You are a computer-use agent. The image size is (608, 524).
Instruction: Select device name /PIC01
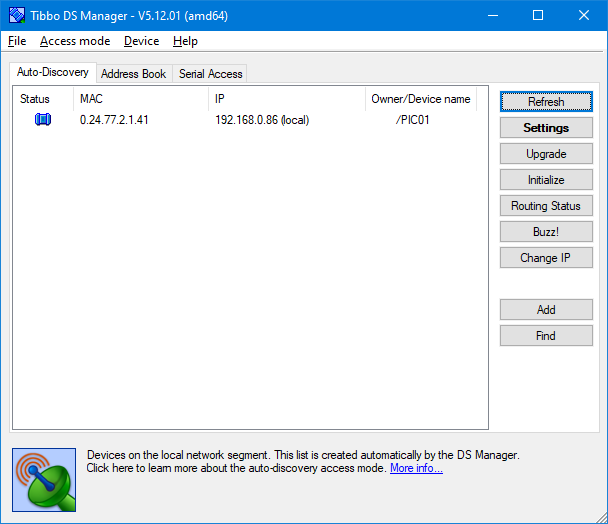pyautogui.click(x=413, y=120)
